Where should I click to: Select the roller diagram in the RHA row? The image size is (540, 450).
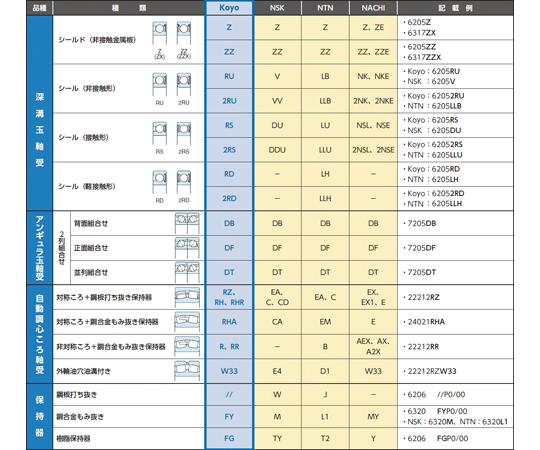tap(187, 322)
